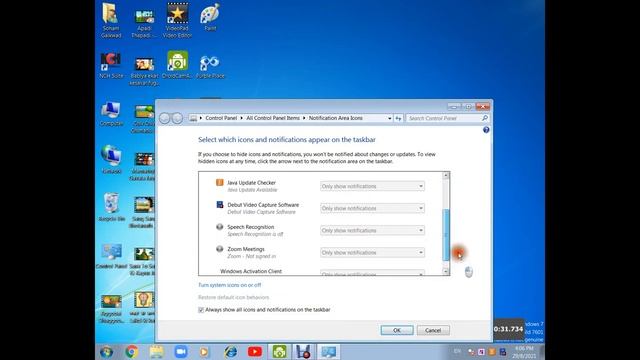
Task: Click the Forward navigation button
Action: tap(178, 118)
